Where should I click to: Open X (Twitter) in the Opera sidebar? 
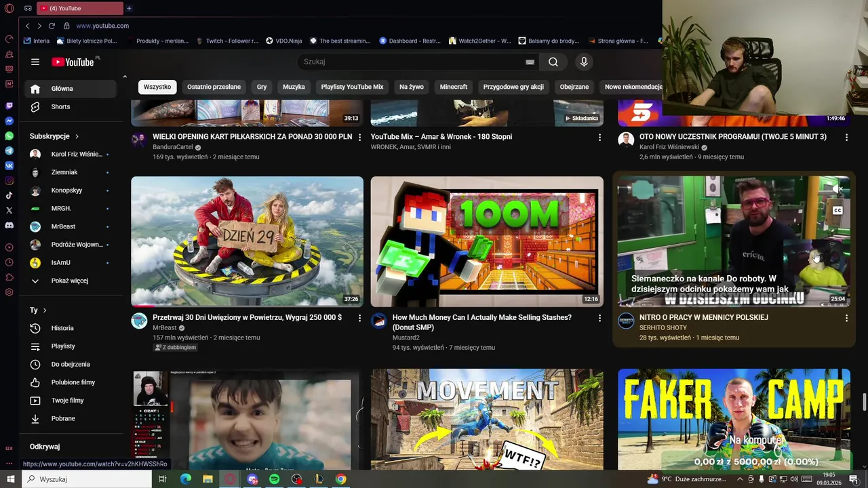(9, 210)
